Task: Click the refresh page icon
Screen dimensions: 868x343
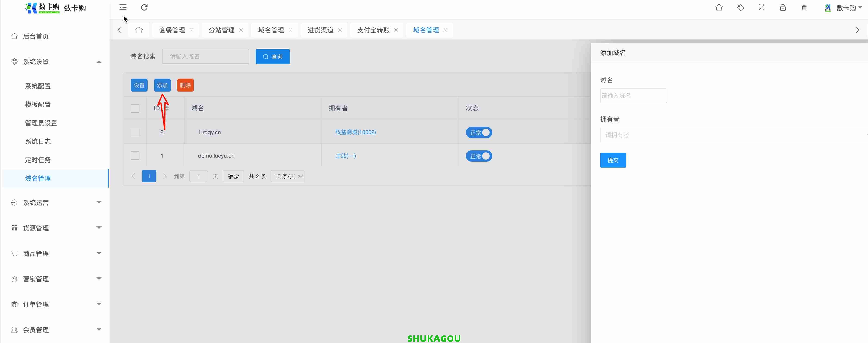Action: (x=144, y=7)
